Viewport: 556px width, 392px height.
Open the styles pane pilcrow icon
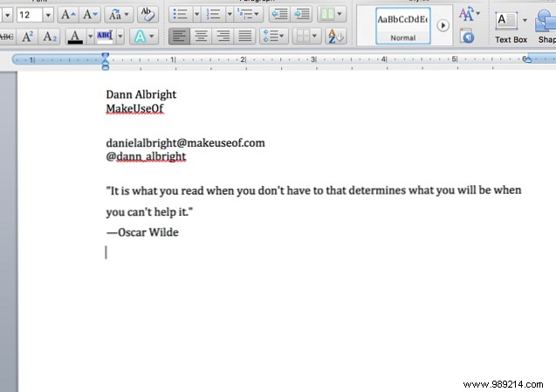467,36
